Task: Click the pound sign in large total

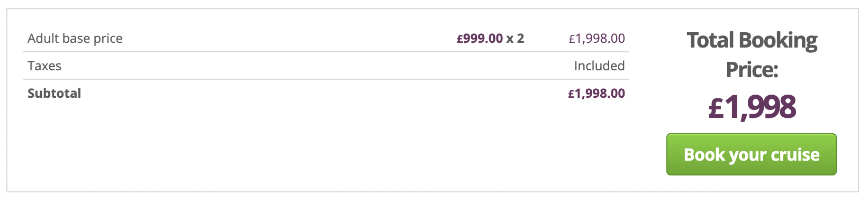Action: click(x=716, y=107)
